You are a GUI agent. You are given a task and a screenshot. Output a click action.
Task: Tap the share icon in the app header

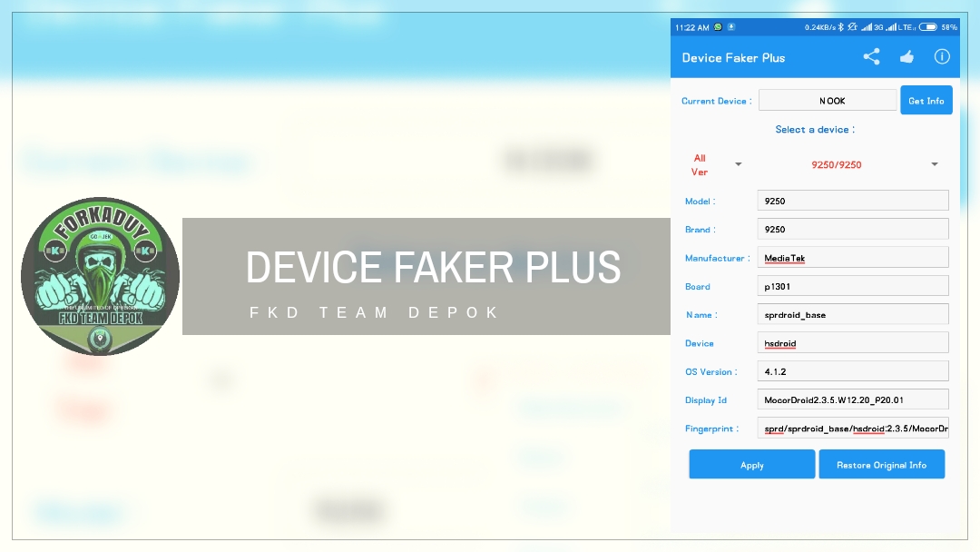tap(871, 56)
